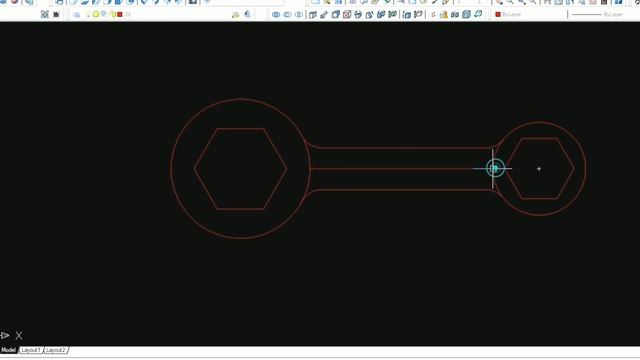This screenshot has width=640, height=360.
Task: Click the Layer Previous icon
Action: click(x=247, y=15)
